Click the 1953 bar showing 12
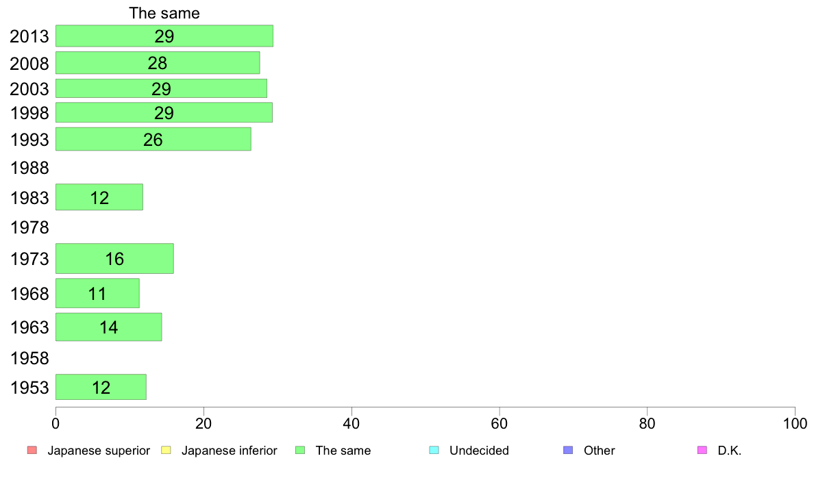814x504 pixels. (101, 387)
